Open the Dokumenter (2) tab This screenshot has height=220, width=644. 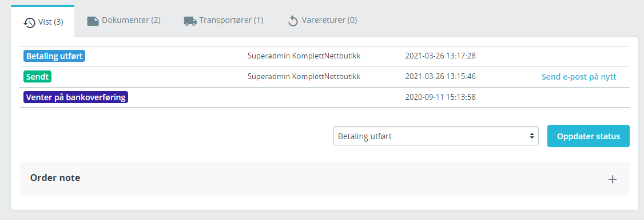(124, 21)
